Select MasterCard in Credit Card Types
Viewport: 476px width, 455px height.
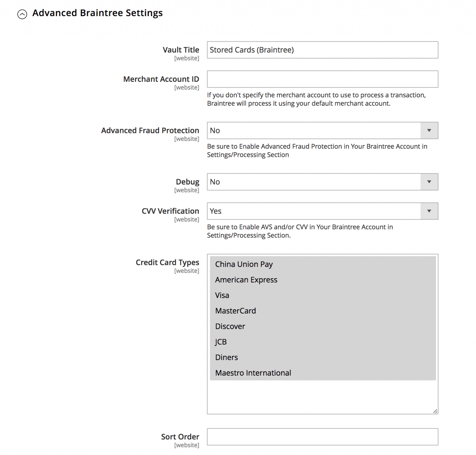point(236,311)
